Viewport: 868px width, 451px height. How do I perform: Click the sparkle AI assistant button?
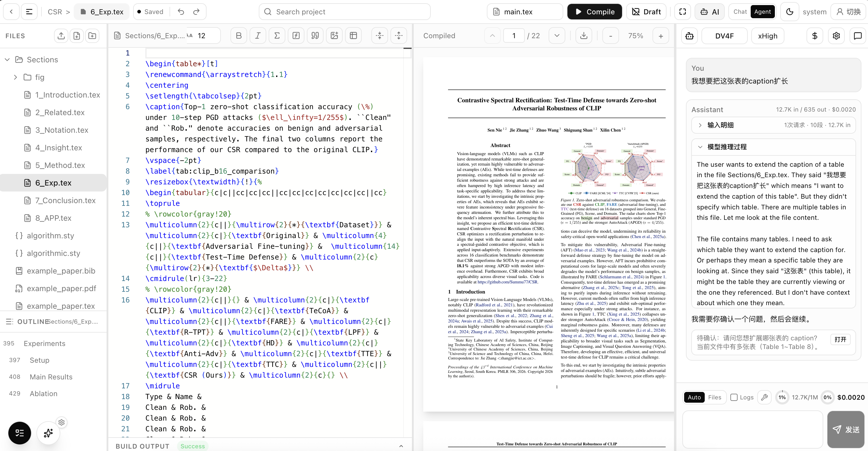click(x=48, y=433)
